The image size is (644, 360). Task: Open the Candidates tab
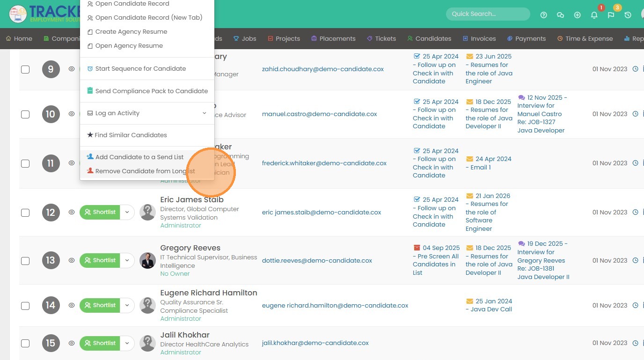pyautogui.click(x=429, y=39)
